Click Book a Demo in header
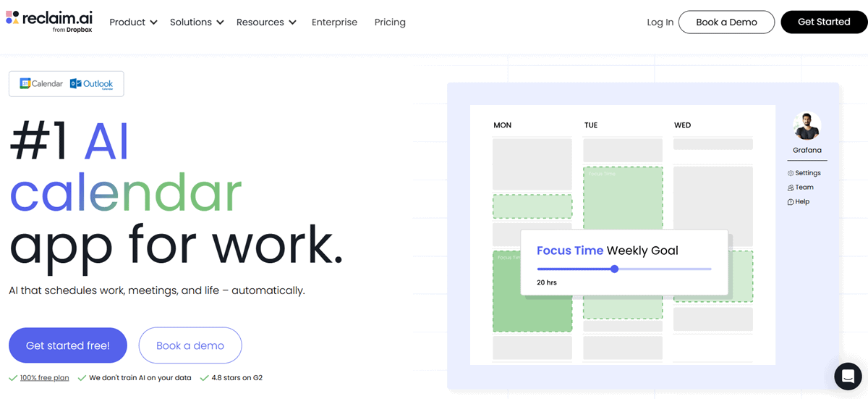The image size is (868, 399). pyautogui.click(x=726, y=22)
